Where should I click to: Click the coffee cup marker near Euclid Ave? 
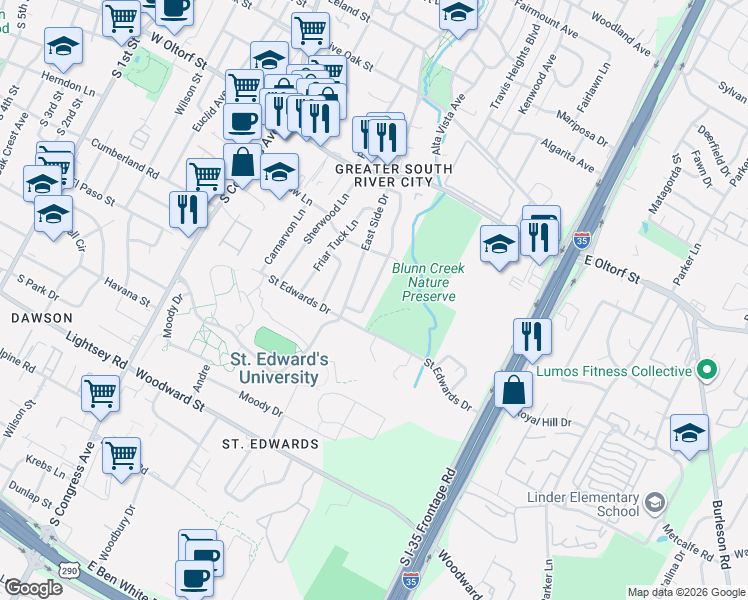243,123
